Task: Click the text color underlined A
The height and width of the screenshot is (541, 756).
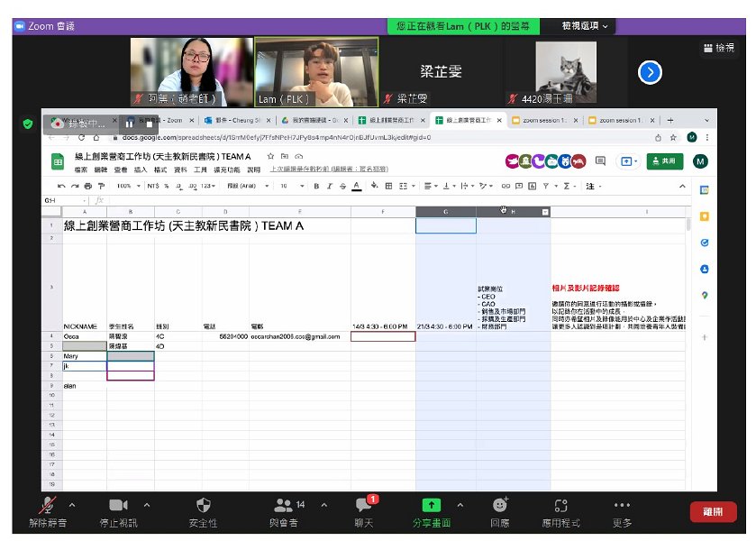Action: tap(356, 187)
